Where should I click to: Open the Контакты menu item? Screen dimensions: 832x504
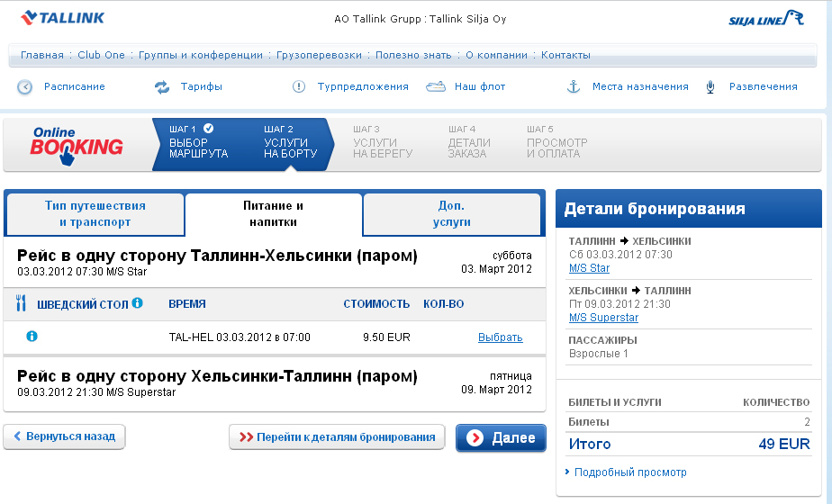pyautogui.click(x=565, y=55)
